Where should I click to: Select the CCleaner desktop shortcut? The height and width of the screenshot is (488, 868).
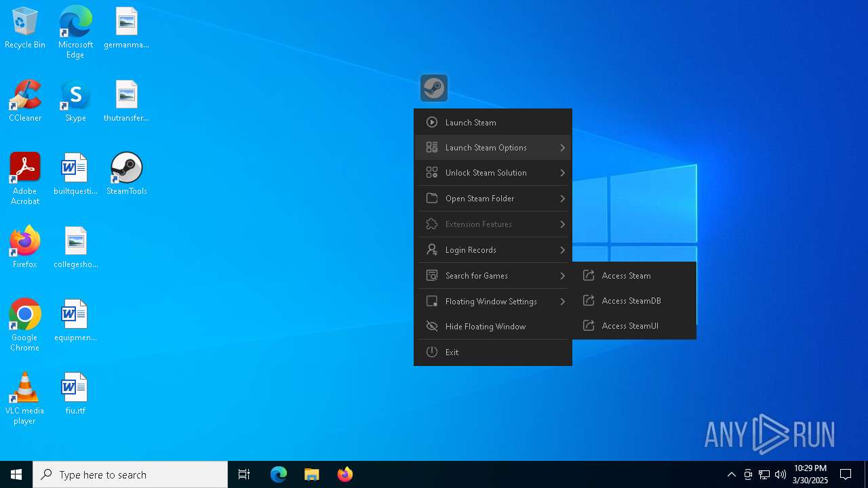point(25,100)
